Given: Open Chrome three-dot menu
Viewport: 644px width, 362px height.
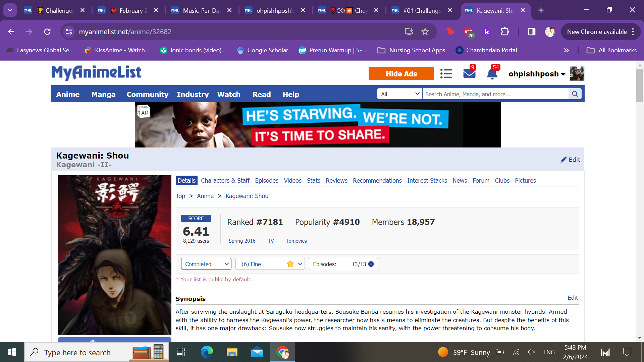Looking at the screenshot, I should 633,32.
